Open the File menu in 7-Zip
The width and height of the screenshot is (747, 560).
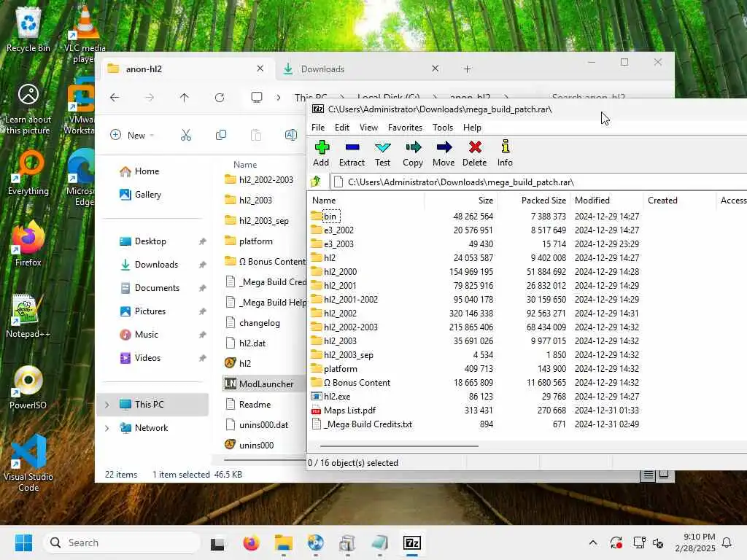tap(318, 128)
